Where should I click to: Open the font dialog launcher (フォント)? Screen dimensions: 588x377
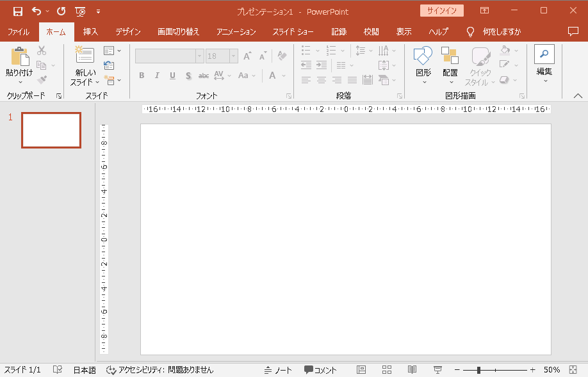coord(289,96)
